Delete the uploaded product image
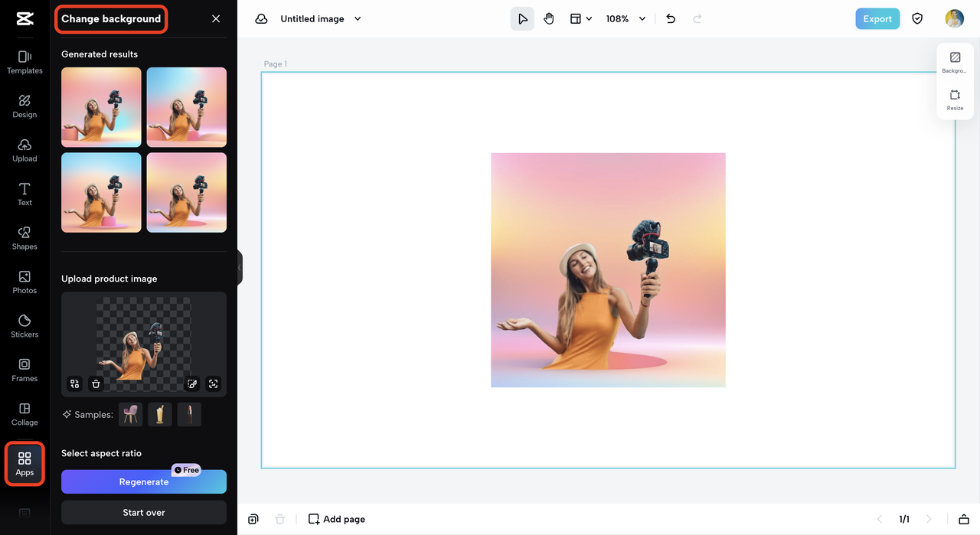The image size is (980, 535). click(96, 384)
